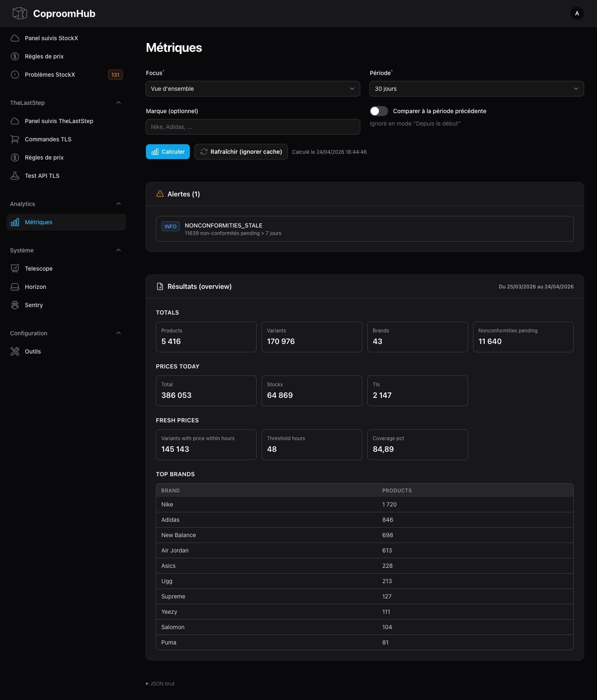Image resolution: width=597 pixels, height=700 pixels.
Task: Click the CoproomHub cube logo icon
Action: (19, 13)
